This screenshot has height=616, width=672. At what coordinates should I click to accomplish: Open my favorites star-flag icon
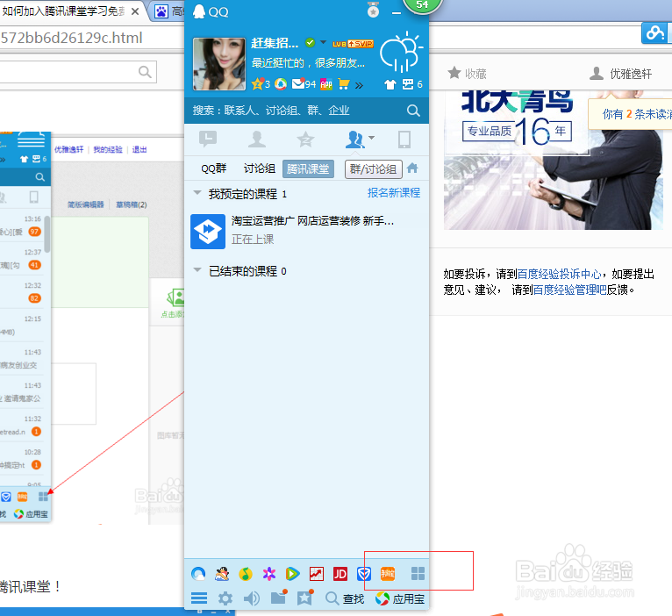tap(305, 598)
